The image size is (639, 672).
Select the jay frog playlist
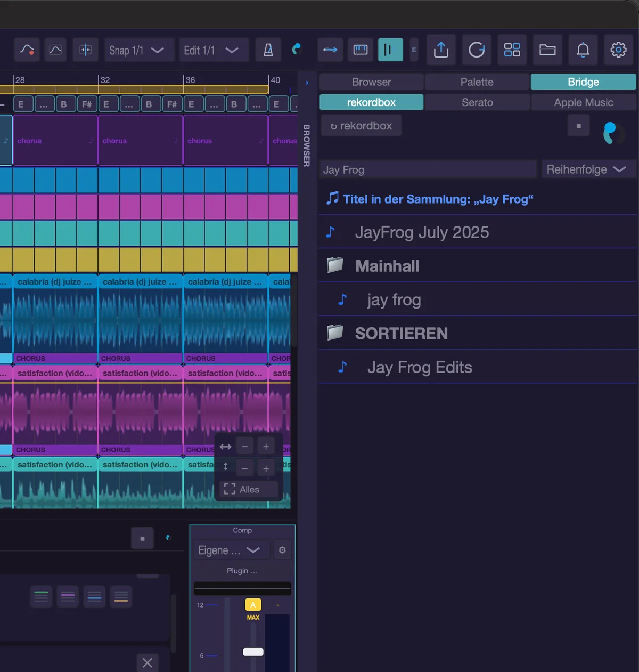478,299
